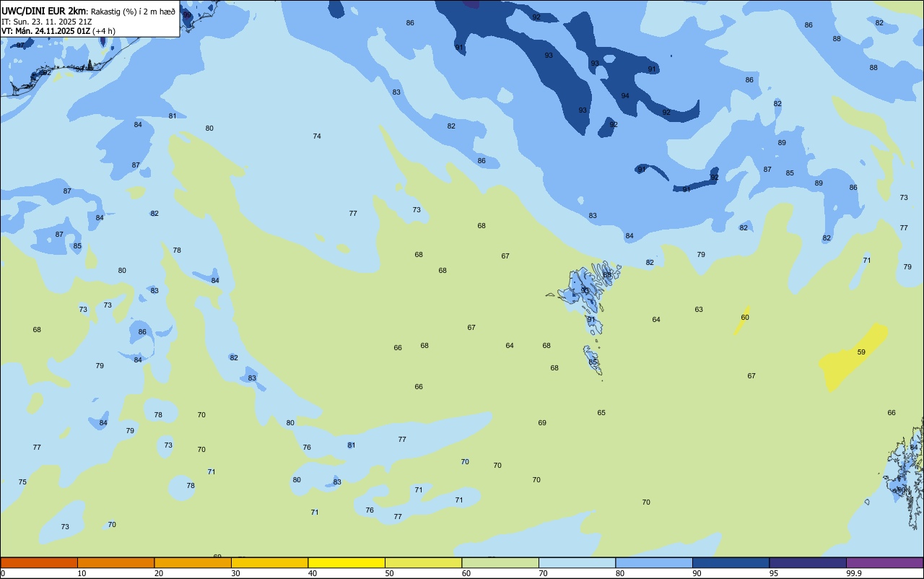Click the humidity value 63
Image resolution: width=924 pixels, height=579 pixels.
tap(699, 310)
